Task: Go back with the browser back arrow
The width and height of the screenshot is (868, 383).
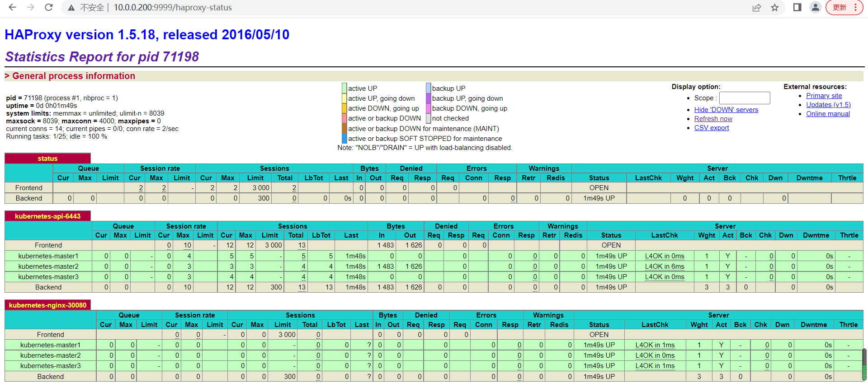Action: point(13,7)
